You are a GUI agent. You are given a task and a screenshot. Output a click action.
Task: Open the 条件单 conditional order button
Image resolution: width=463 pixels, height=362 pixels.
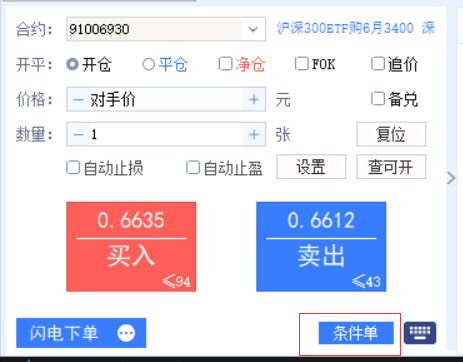pos(356,333)
